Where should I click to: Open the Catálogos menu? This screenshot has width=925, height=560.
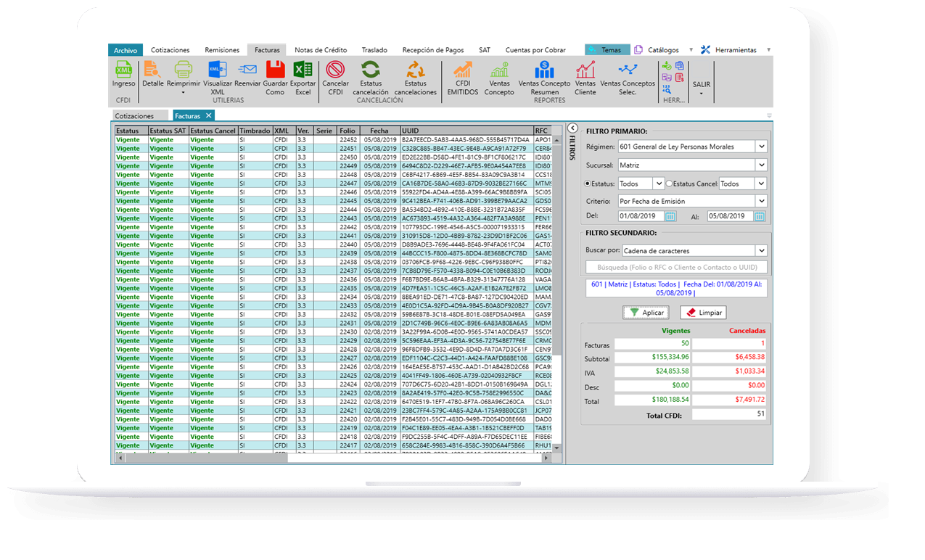tap(664, 50)
